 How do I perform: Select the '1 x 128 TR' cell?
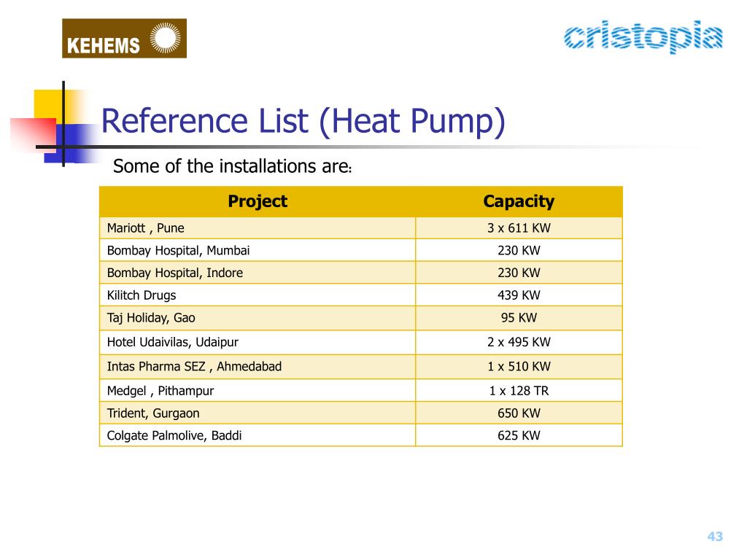pyautogui.click(x=519, y=391)
